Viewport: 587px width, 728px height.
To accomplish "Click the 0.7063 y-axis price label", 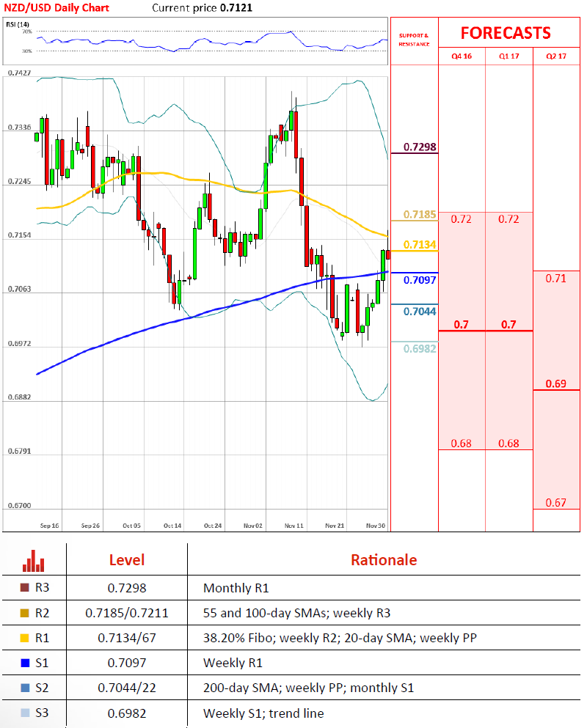I will (x=20, y=289).
